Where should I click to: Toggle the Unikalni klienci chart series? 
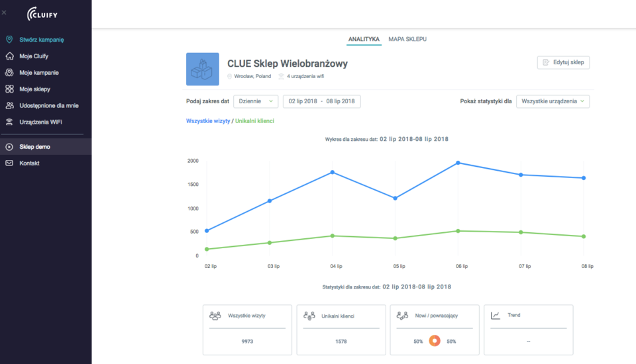pos(254,121)
